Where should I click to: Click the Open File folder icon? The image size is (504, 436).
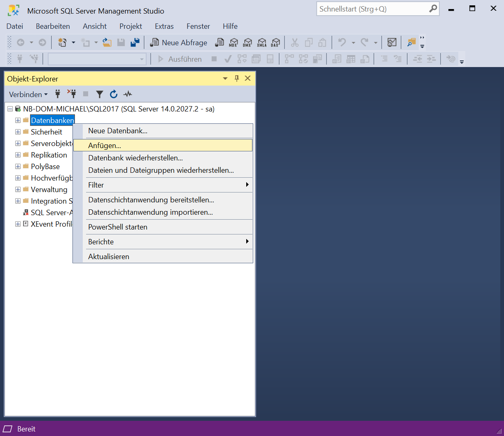click(x=107, y=42)
